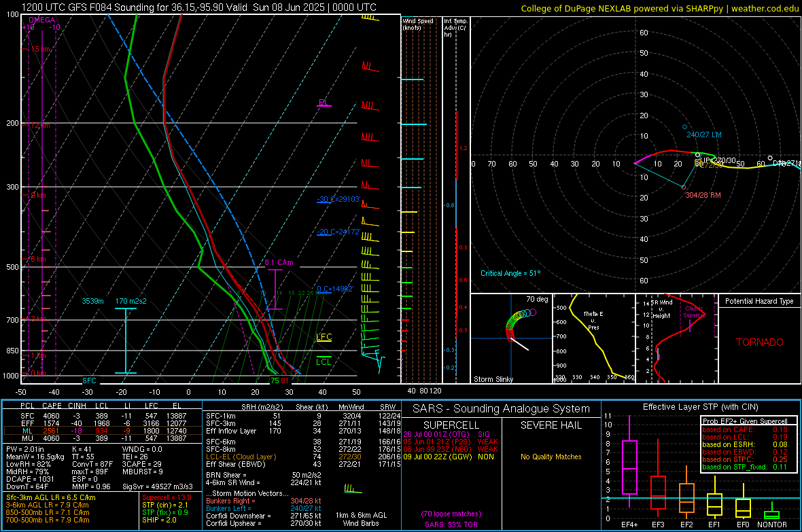Select the 'Eff Inflow Layer' row

pyautogui.click(x=303, y=431)
